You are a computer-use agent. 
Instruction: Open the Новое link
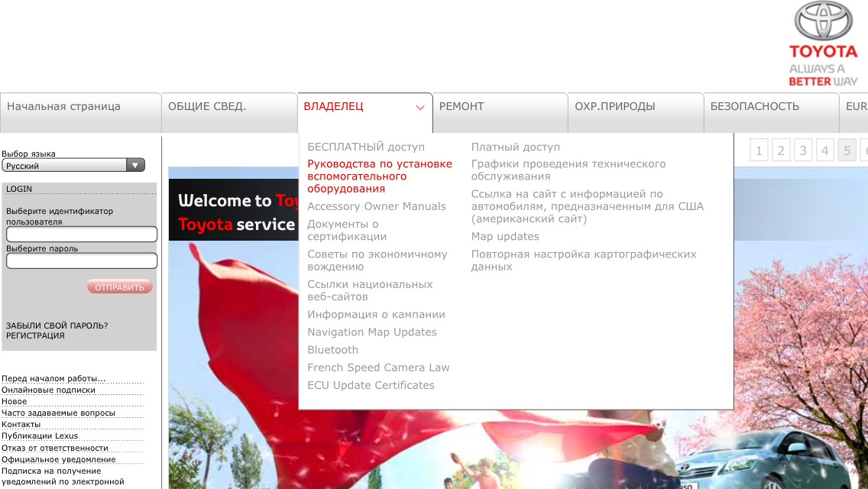point(15,401)
